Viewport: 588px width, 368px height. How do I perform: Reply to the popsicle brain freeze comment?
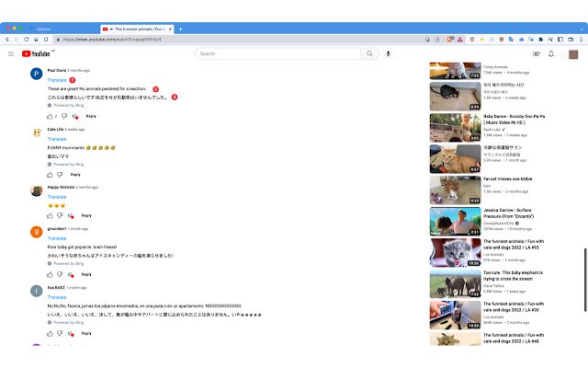(86, 274)
